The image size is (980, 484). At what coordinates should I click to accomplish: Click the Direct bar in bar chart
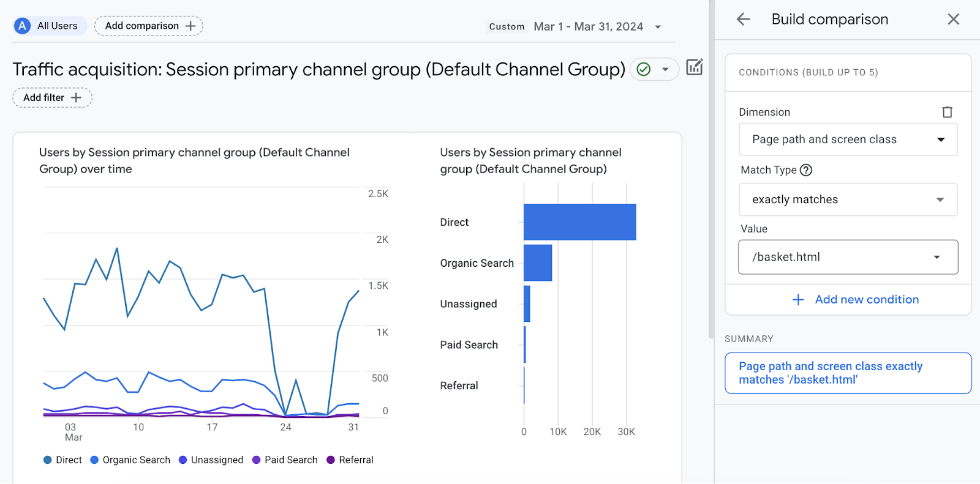[x=579, y=222]
